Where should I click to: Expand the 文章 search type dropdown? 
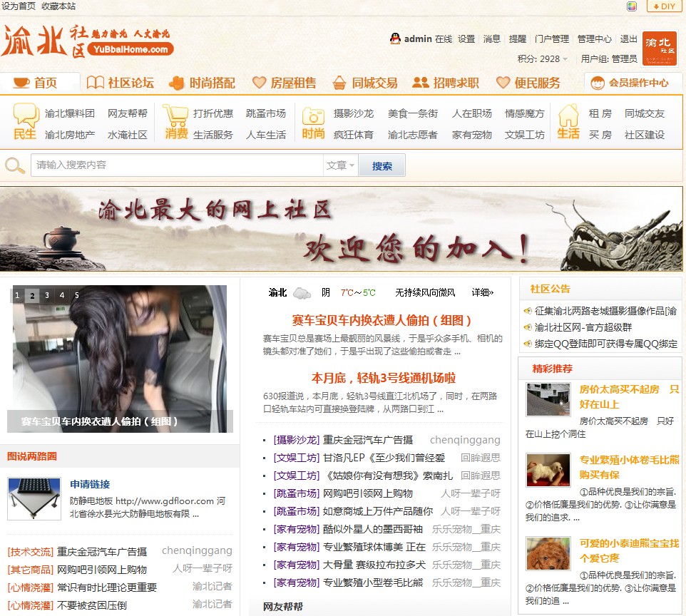point(340,165)
